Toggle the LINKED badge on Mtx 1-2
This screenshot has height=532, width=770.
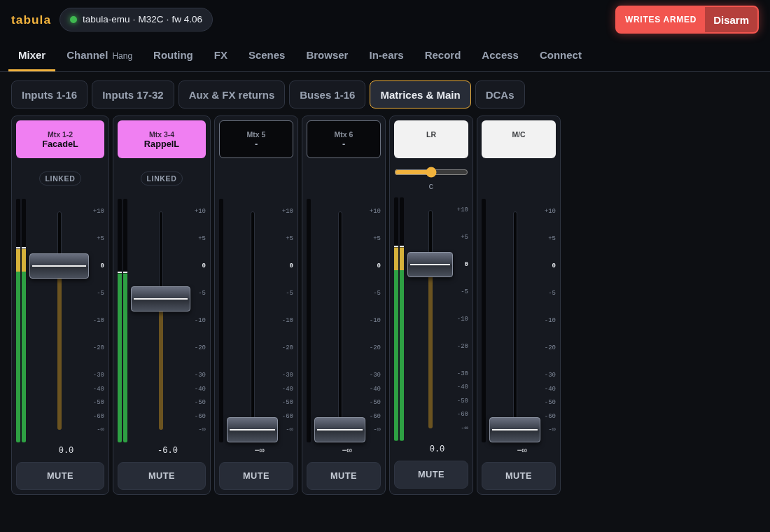click(x=60, y=178)
